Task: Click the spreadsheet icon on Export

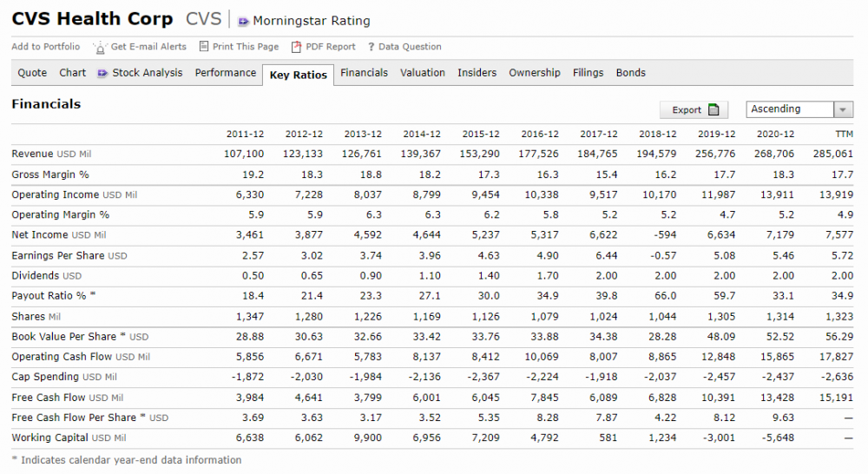Action: click(x=713, y=109)
